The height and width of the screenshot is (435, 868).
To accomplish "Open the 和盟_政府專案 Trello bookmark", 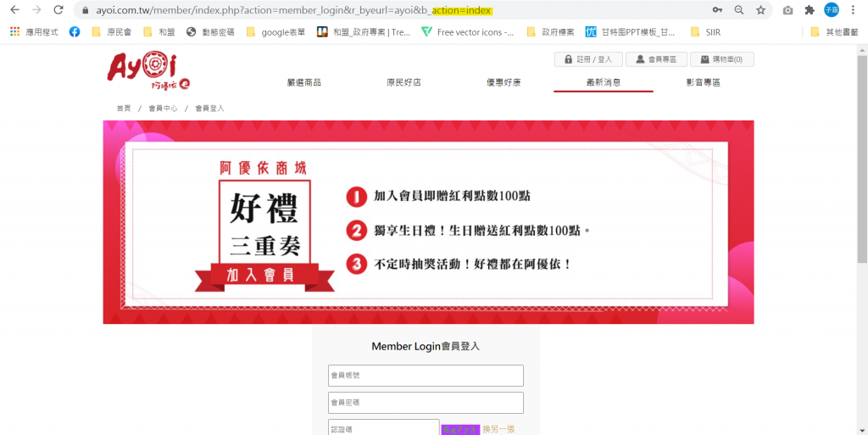I will click(x=363, y=32).
